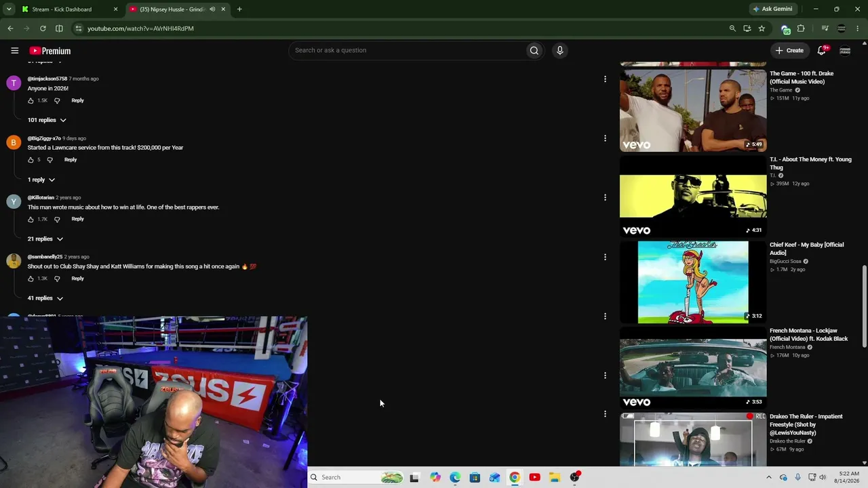Mute the Nipsey Hussle tab audio icon
This screenshot has height=488, width=868.
[212, 9]
